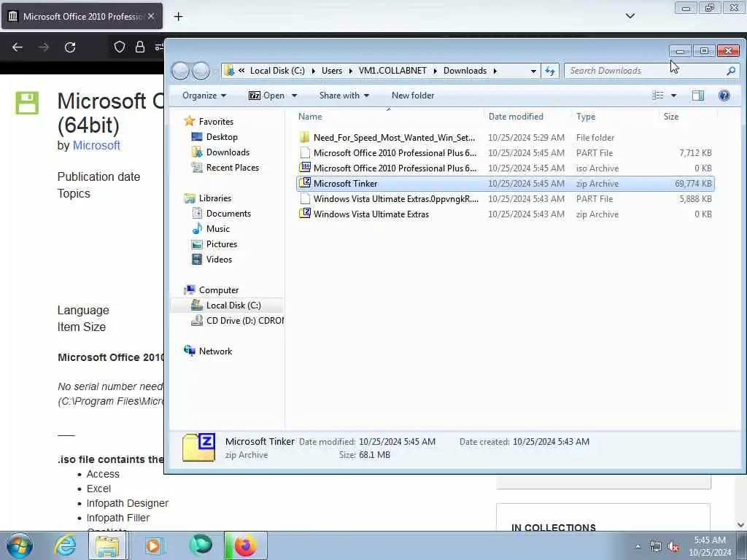The width and height of the screenshot is (747, 560).
Task: Toggle the Explorer preview pane
Action: [698, 96]
